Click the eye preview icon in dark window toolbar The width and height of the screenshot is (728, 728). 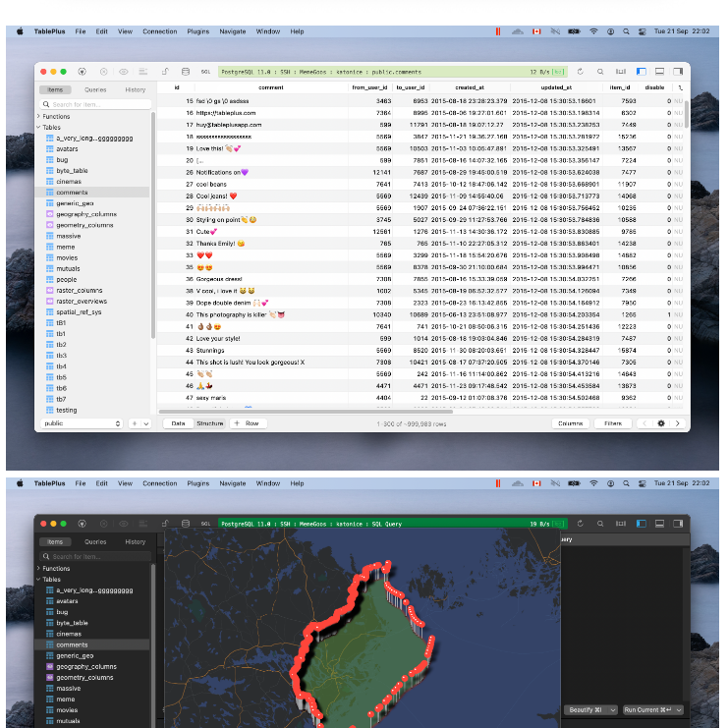(x=124, y=524)
